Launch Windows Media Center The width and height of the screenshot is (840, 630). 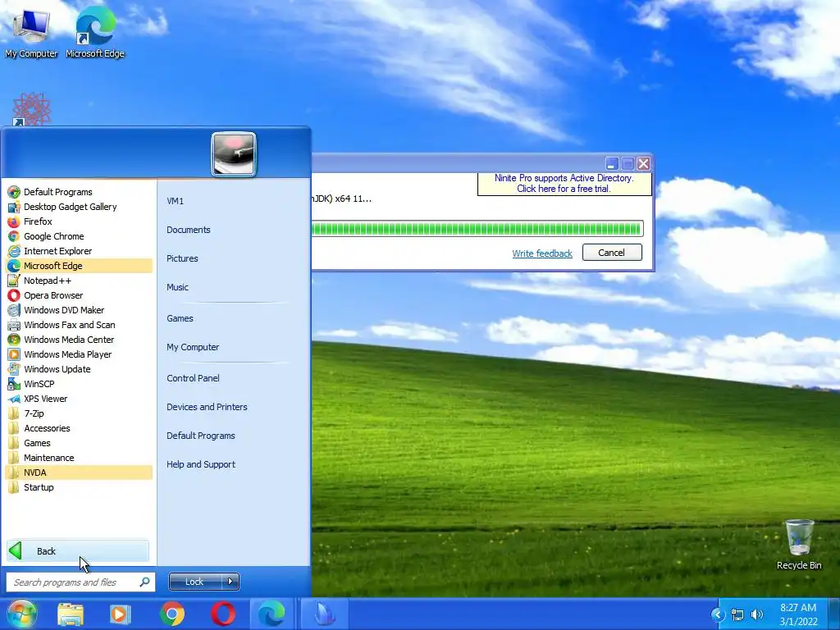(79, 340)
